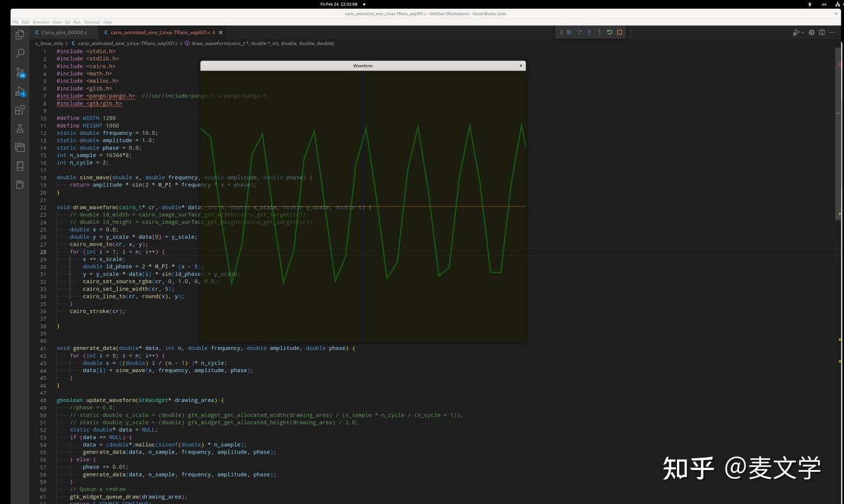The height and width of the screenshot is (504, 844).
Task: Click the c_linux_only breadcrumb folder
Action: (x=49, y=43)
